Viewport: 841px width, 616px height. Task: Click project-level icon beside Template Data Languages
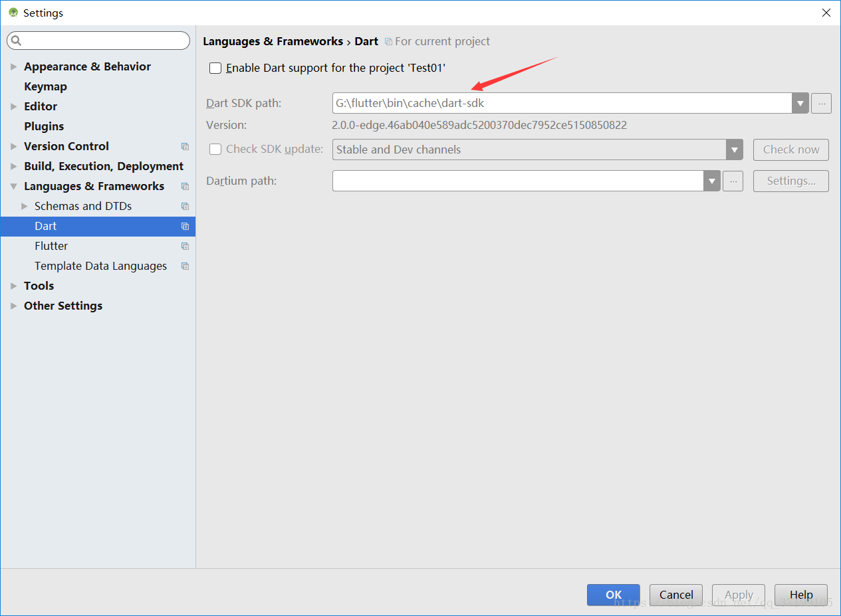[x=185, y=266]
